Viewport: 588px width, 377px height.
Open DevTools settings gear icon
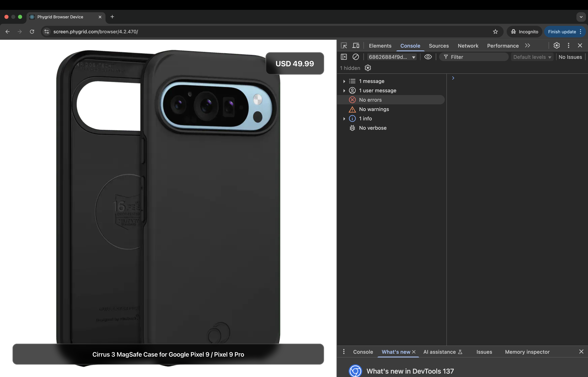point(557,46)
